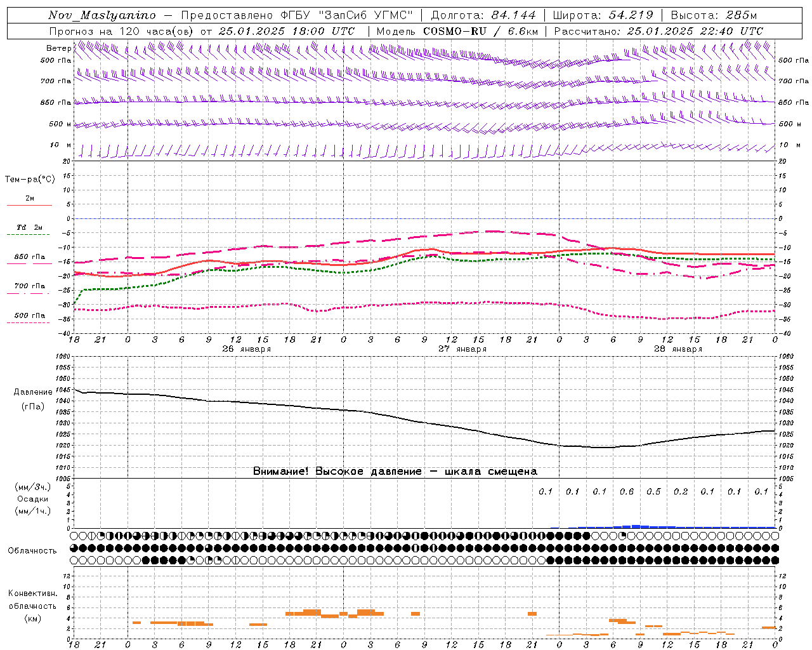The height and width of the screenshot is (650, 812).
Task: Select the text ФГБУ "ЗапСиб УГМС"
Action: [x=346, y=15]
